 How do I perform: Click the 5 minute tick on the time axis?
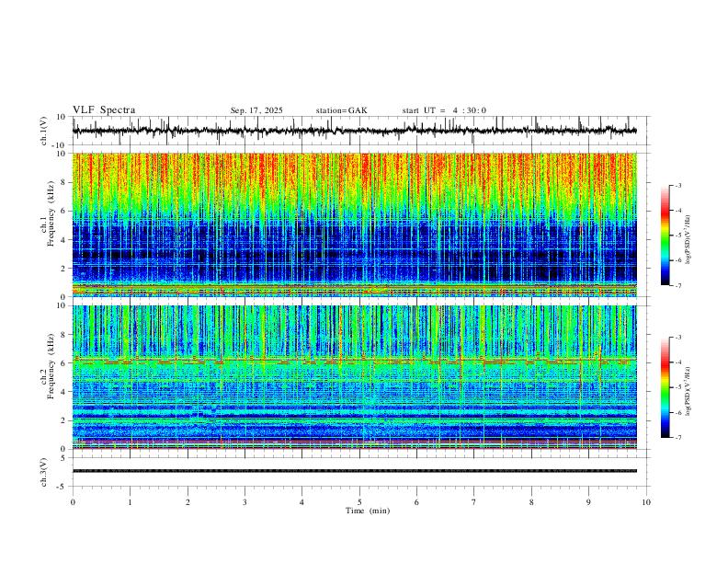tap(359, 502)
